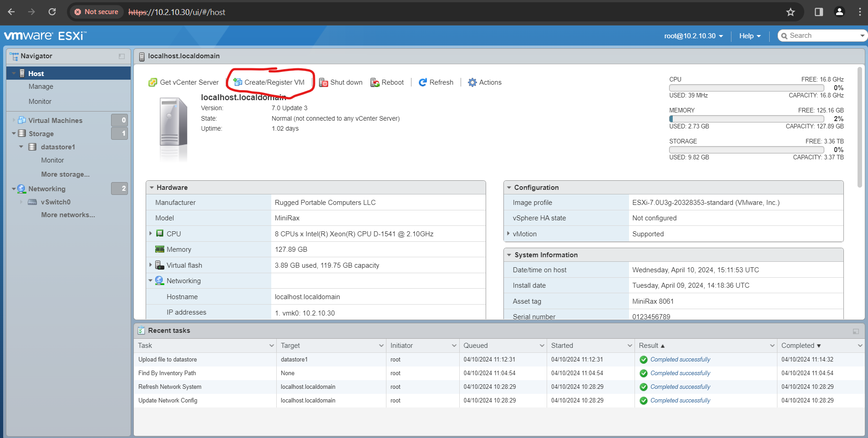Expand the vSwitch0 tree node

pos(21,202)
